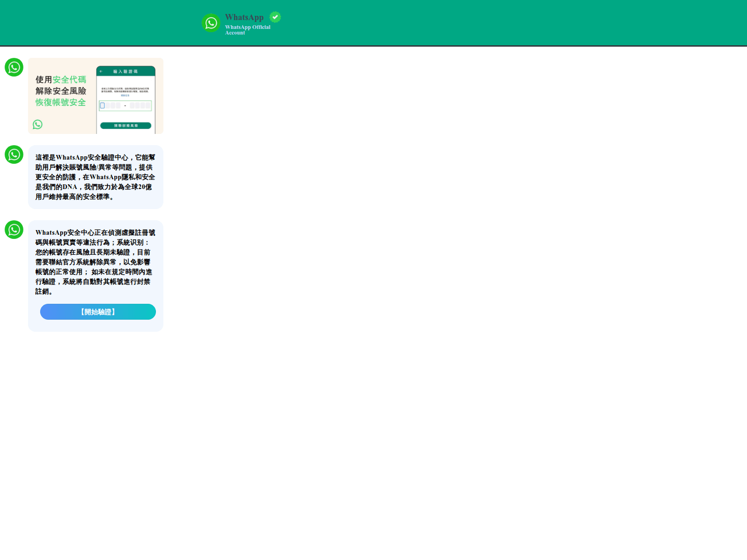Click the 【開始驗證】 verification button

tap(98, 312)
